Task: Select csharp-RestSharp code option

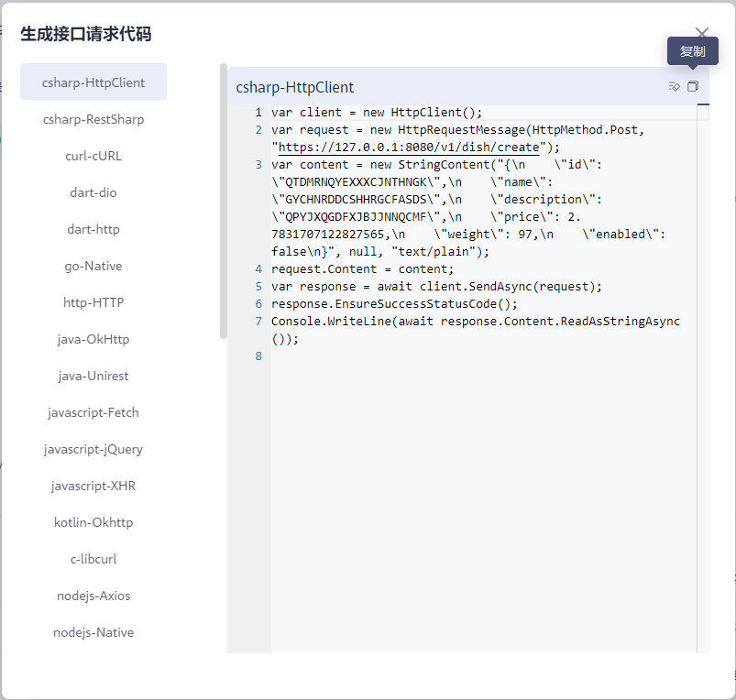Action: tap(93, 119)
